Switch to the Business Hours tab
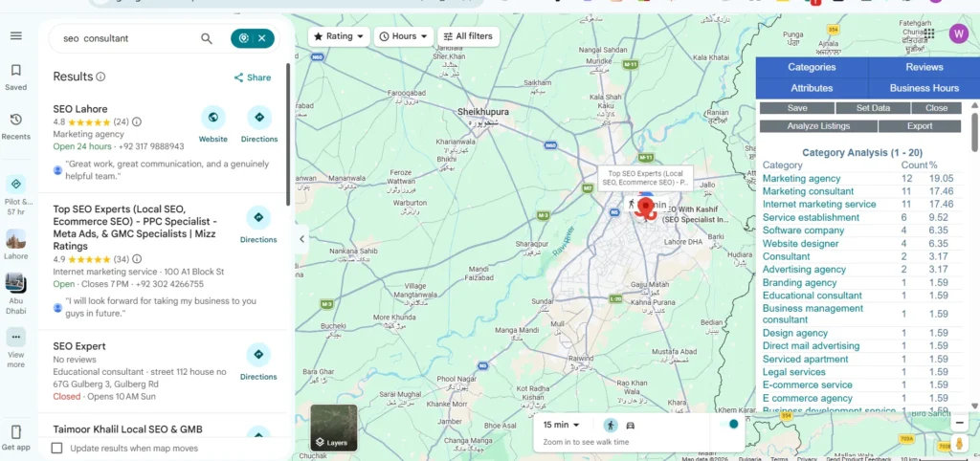 [924, 88]
